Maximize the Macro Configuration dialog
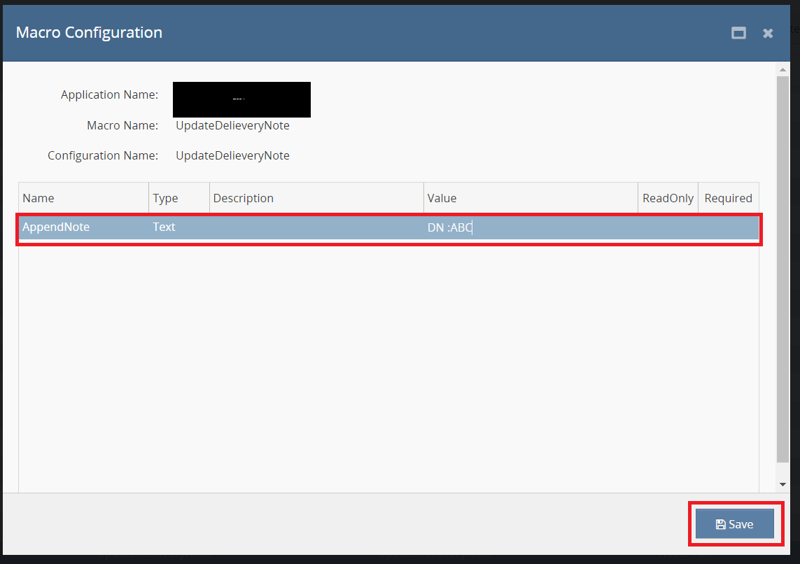The image size is (800, 564). 738,33
